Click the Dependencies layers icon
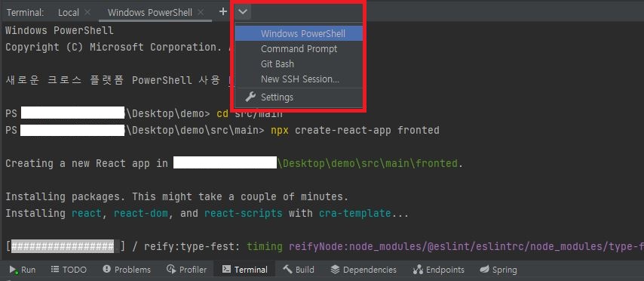This screenshot has width=644, height=281. pyautogui.click(x=335, y=270)
